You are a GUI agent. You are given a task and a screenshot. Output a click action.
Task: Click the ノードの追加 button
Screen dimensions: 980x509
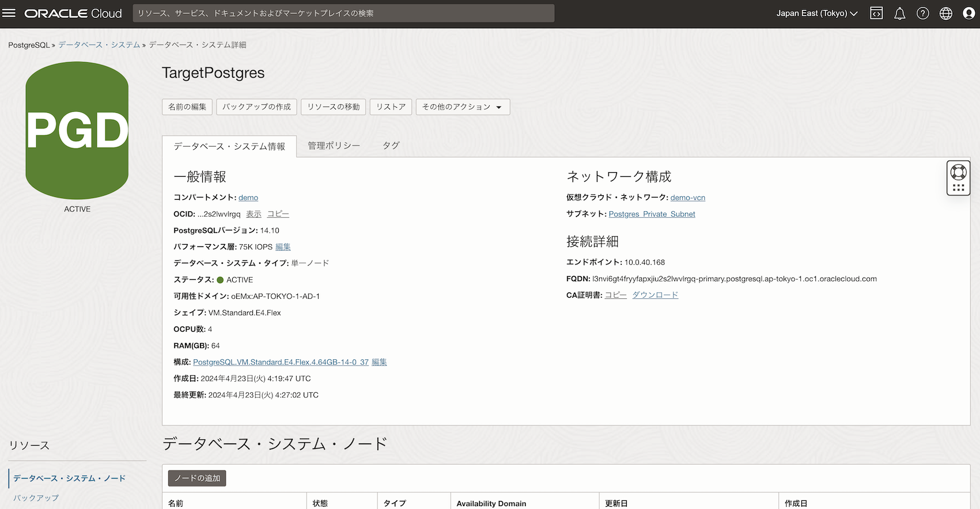197,478
